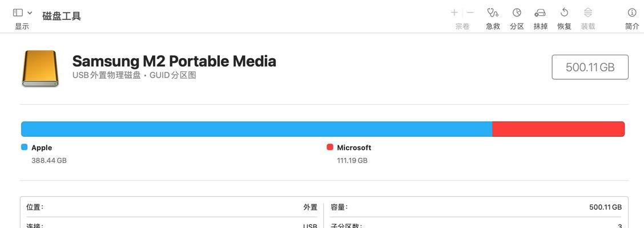Viewport: 644px width, 228px height.
Task: Click the 抹掉 toolbar label
Action: coord(541,26)
